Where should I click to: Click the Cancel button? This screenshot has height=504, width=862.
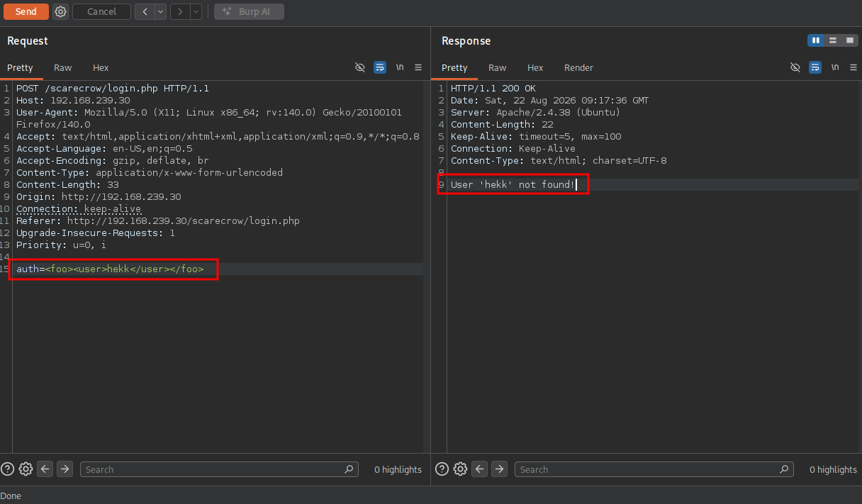pos(101,11)
